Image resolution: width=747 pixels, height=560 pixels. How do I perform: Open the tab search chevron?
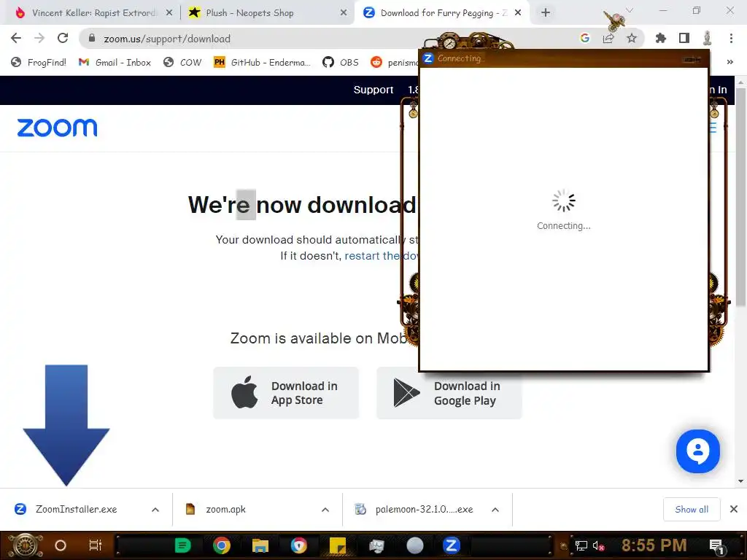[x=630, y=10]
